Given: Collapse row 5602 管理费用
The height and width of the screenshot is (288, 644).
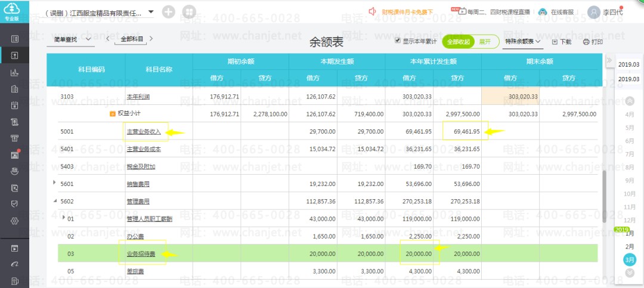Looking at the screenshot, I should click(x=55, y=201).
